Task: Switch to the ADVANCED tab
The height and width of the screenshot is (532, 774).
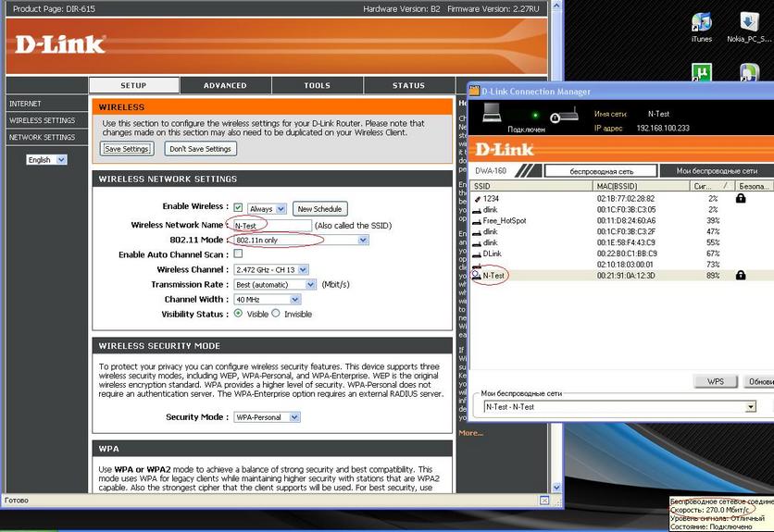Action: (x=225, y=85)
